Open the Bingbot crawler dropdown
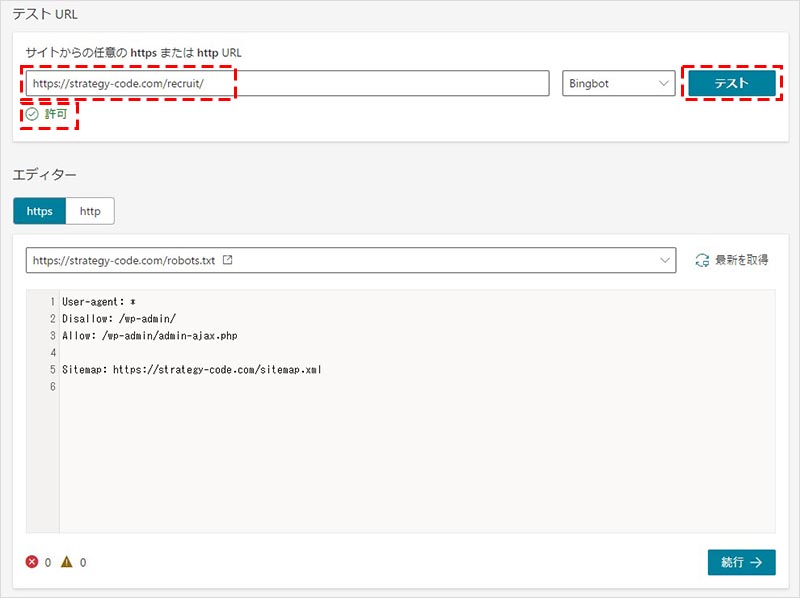The image size is (800, 598). coord(619,83)
